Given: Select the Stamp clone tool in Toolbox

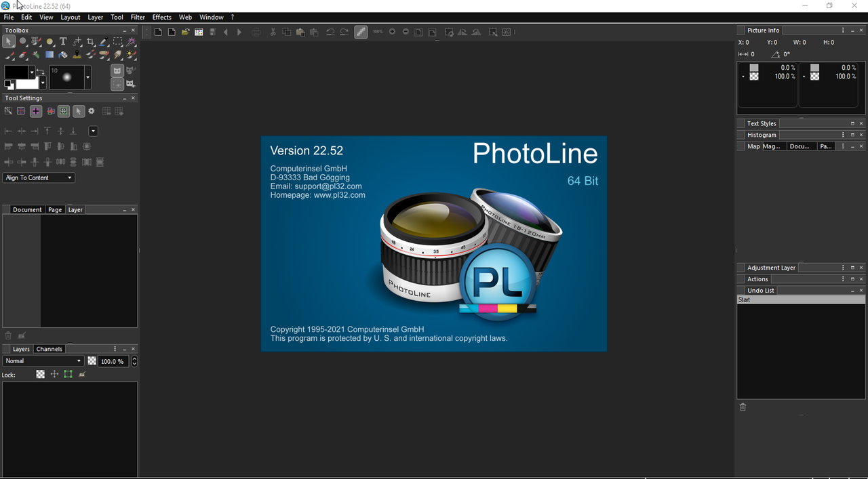Looking at the screenshot, I should [x=77, y=55].
